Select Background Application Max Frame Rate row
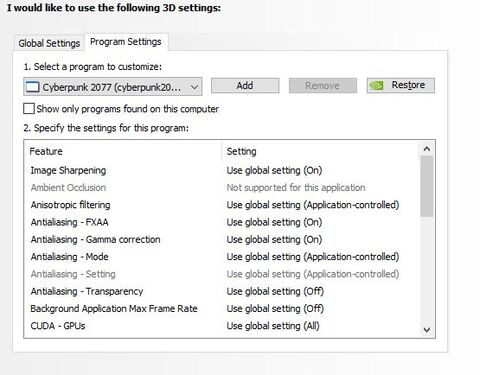 pos(222,309)
